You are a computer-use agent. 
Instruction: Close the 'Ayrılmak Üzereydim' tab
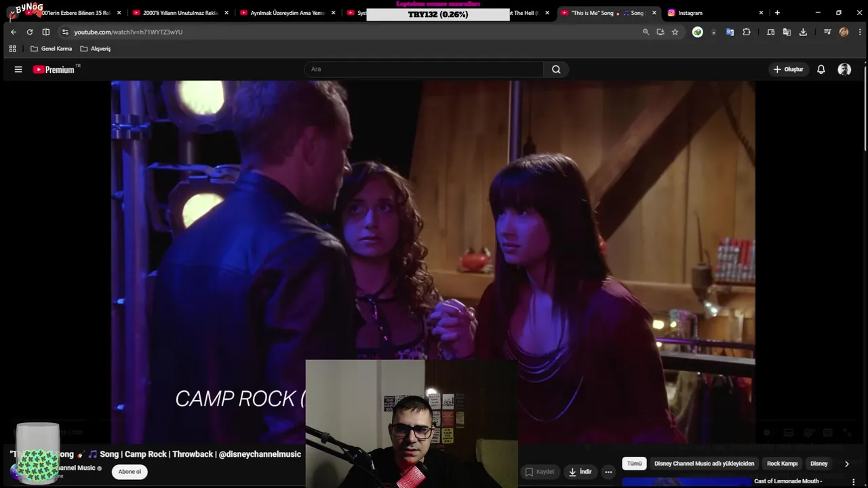click(x=333, y=13)
